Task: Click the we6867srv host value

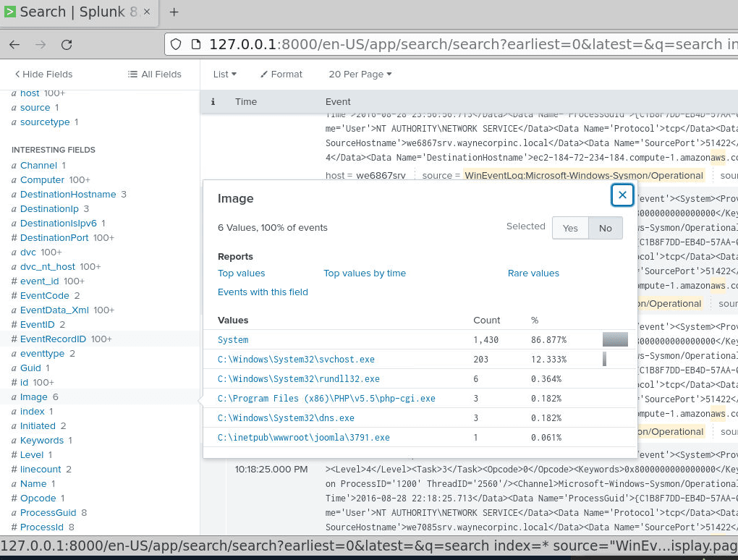Action: 381,176
